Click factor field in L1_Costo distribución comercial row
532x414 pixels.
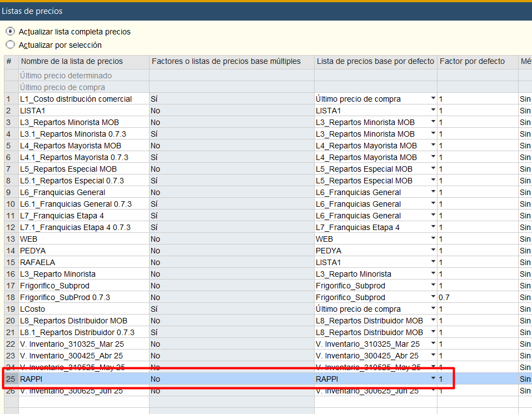point(478,99)
